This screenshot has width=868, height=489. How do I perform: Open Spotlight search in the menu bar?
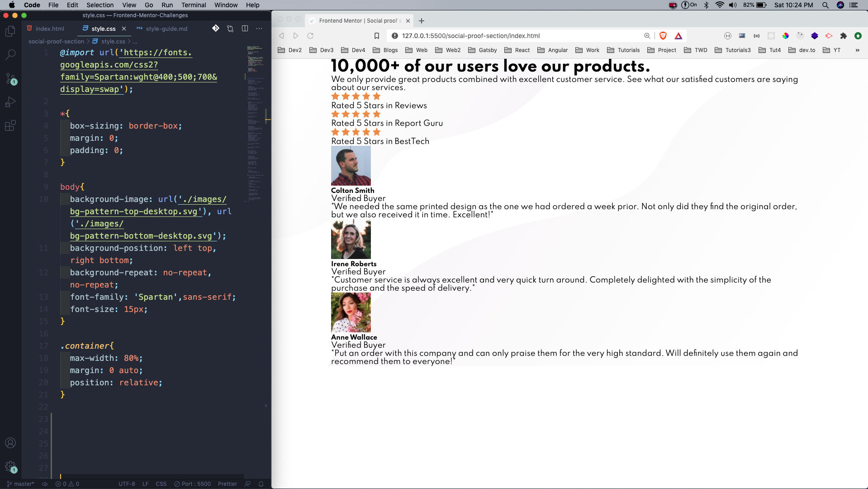click(825, 5)
